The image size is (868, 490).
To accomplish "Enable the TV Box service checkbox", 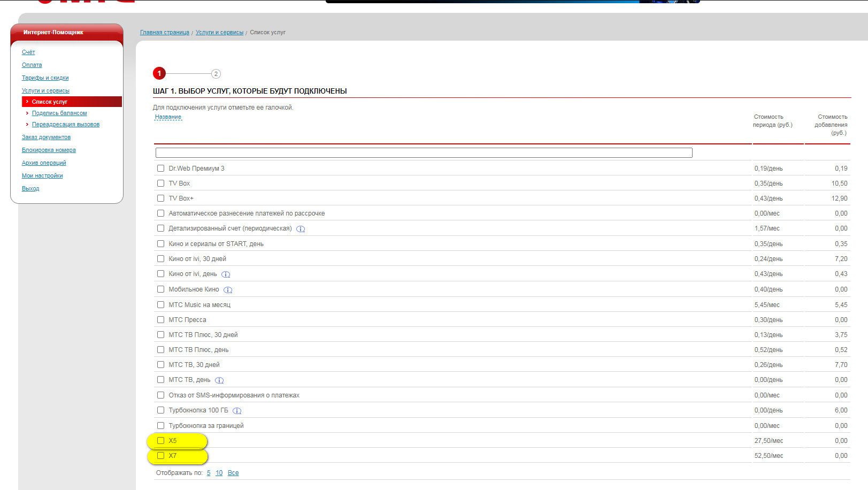I will (x=160, y=183).
